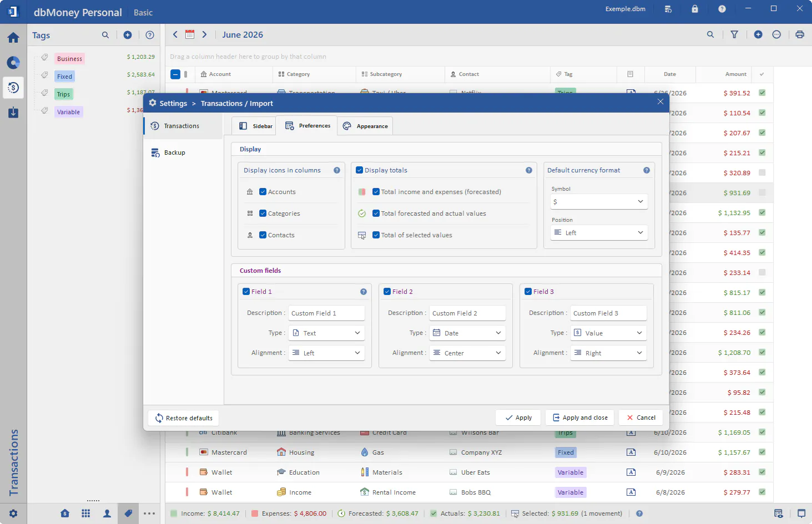Open the pie chart reports icon

13,63
